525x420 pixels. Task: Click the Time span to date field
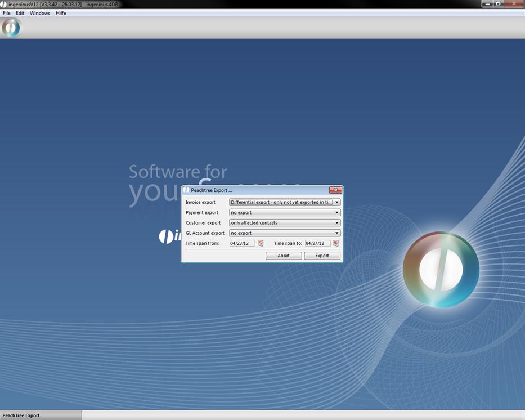pyautogui.click(x=317, y=243)
